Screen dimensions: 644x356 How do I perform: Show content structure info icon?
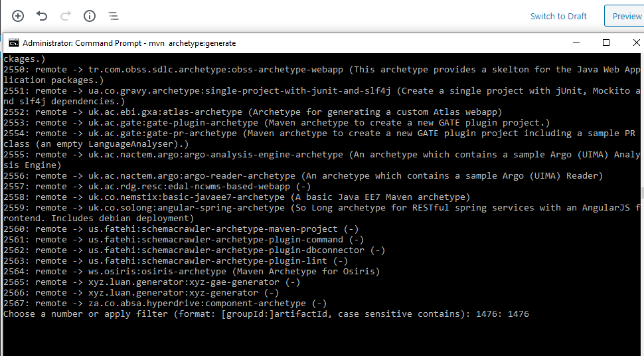click(90, 16)
